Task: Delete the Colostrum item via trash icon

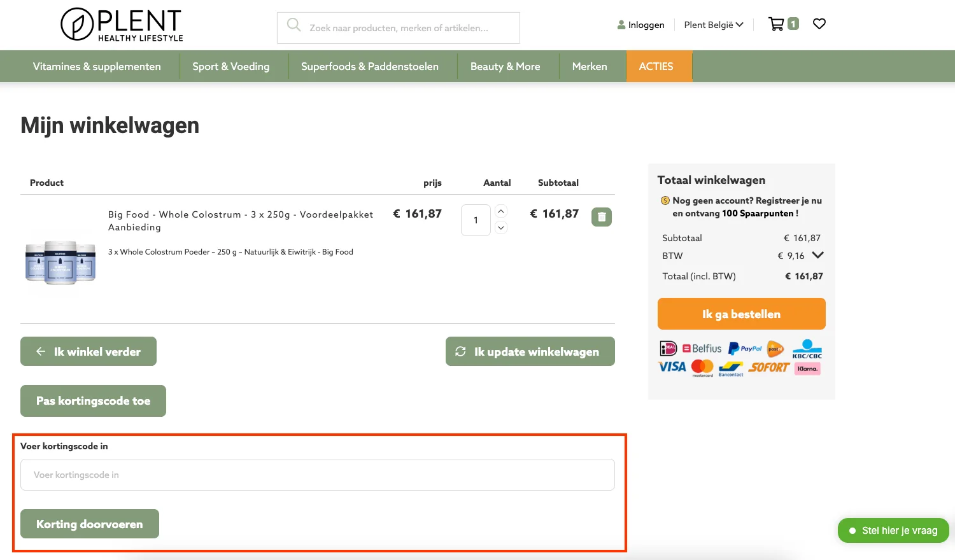Action: [601, 216]
